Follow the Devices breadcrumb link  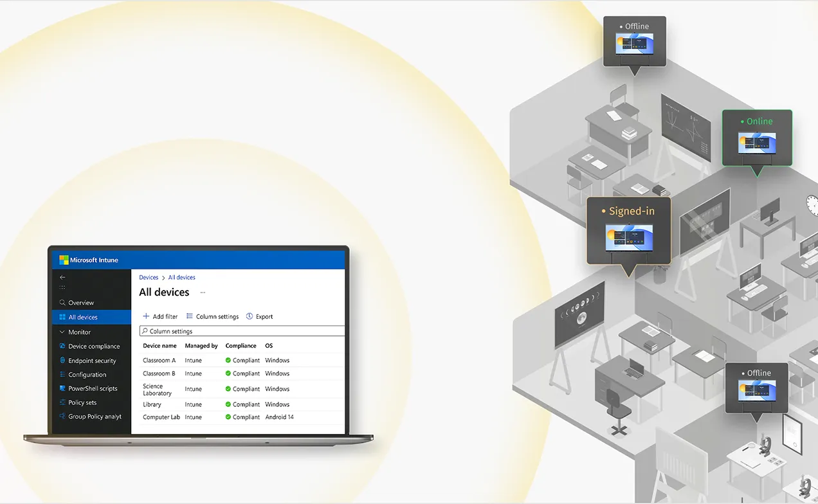pyautogui.click(x=149, y=278)
